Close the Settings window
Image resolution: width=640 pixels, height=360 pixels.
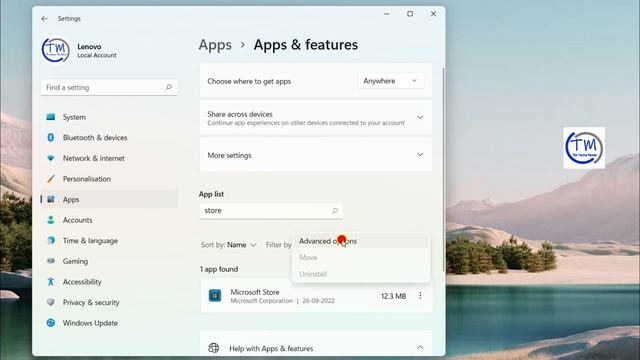click(433, 14)
